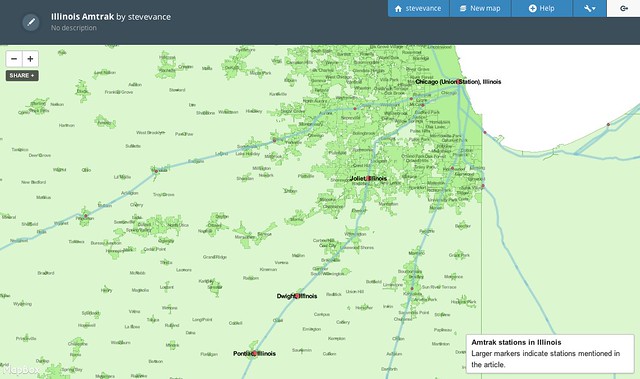
Task: Click the stevevance author name in title
Action: 149,17
